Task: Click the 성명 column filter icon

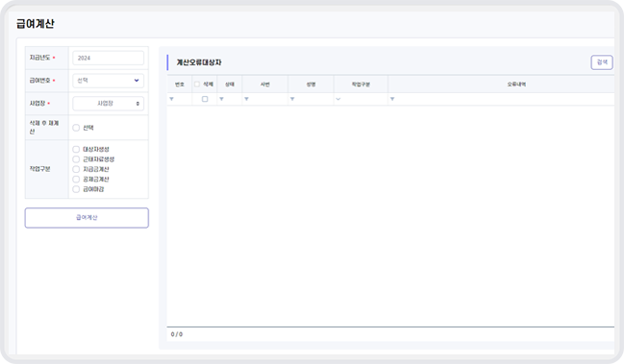Action: 292,99
